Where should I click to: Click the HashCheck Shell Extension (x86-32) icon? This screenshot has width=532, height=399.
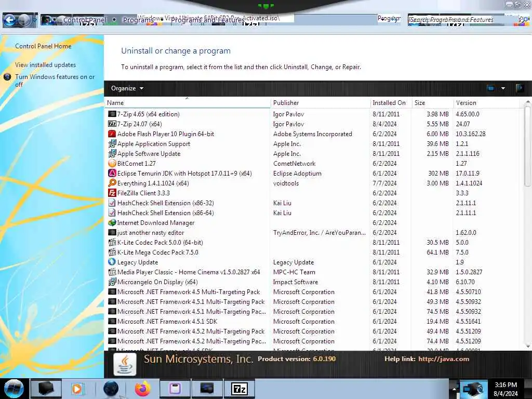[x=112, y=203]
